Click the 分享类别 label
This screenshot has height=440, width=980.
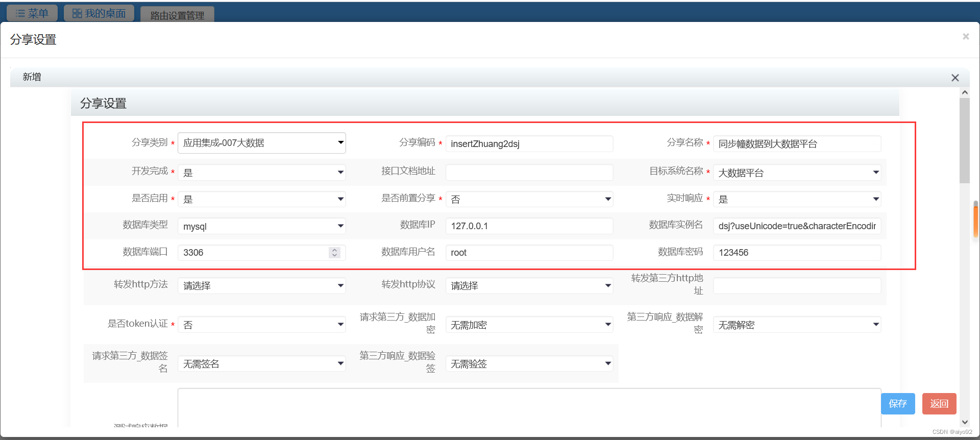click(150, 142)
